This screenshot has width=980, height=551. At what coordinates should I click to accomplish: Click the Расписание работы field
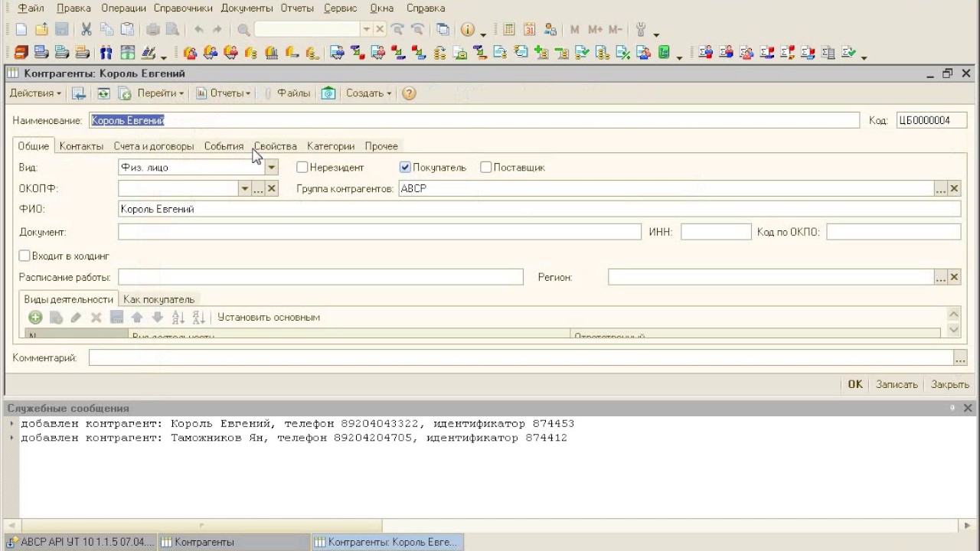pos(321,277)
